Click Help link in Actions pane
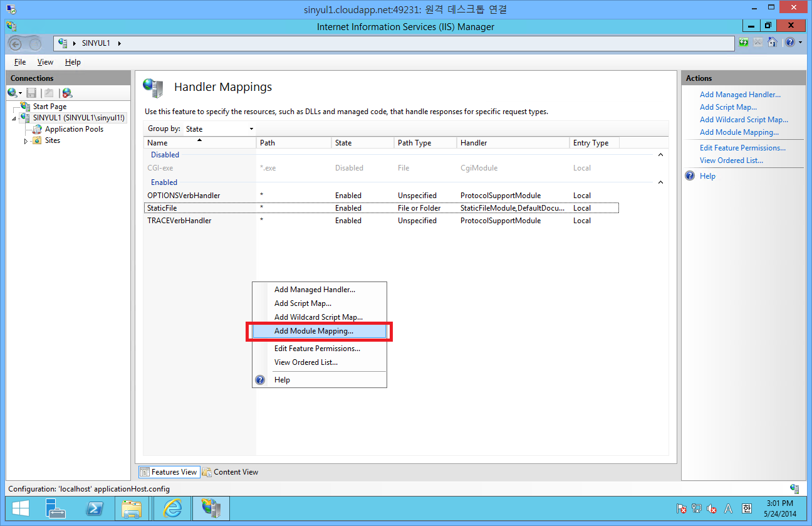The width and height of the screenshot is (812, 526). coord(707,176)
